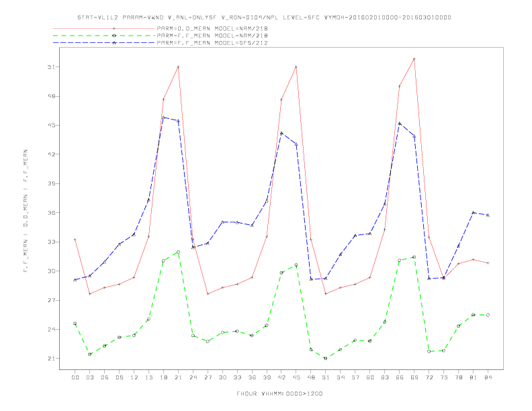Click x-axis forecast hour label 09

(120, 377)
